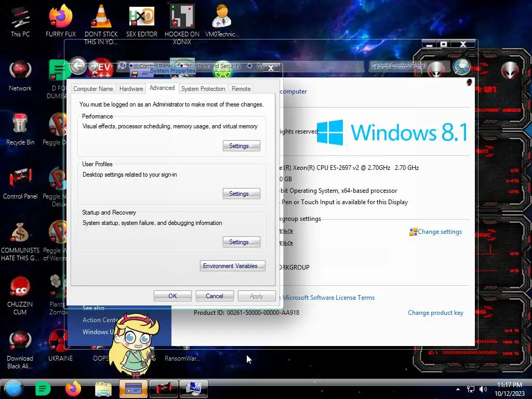Click System startup, system failure description text

click(152, 223)
